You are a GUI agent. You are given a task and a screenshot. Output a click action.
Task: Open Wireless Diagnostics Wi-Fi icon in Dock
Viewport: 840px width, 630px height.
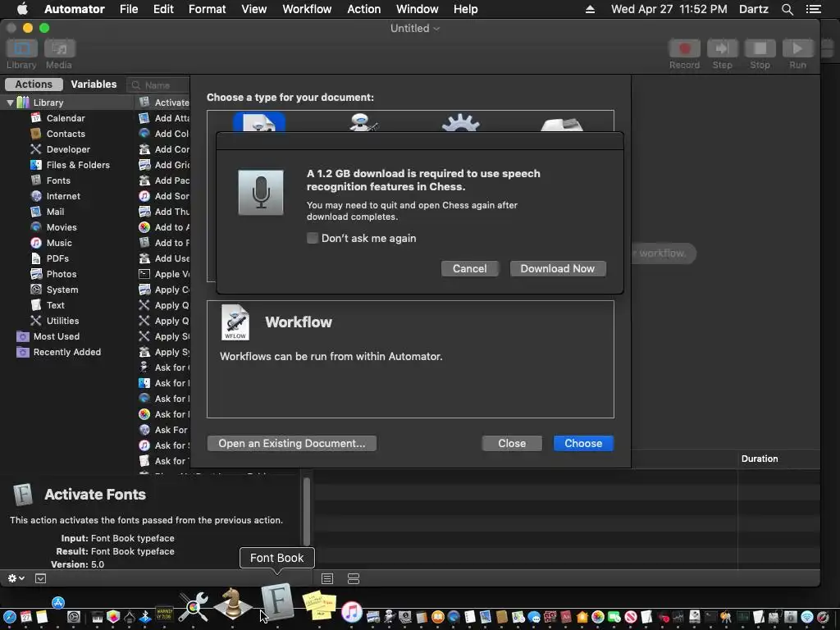[x=807, y=617]
